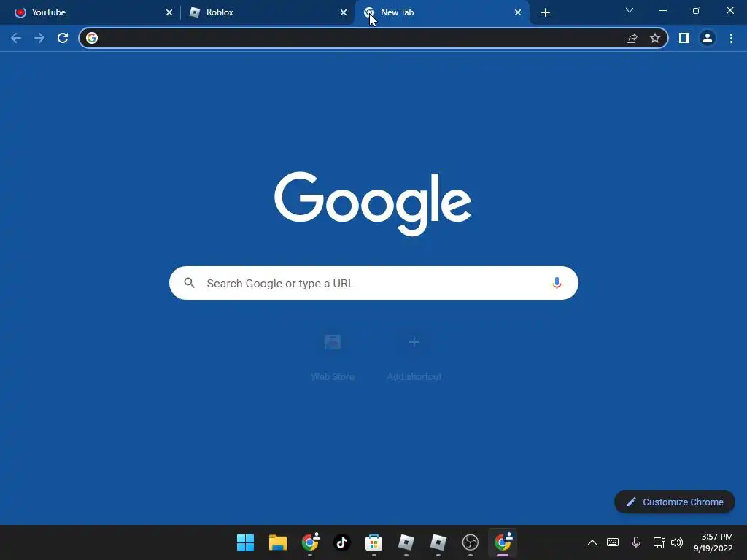This screenshot has height=560, width=747.
Task: Open Microsoft Store from the taskbar
Action: [374, 542]
